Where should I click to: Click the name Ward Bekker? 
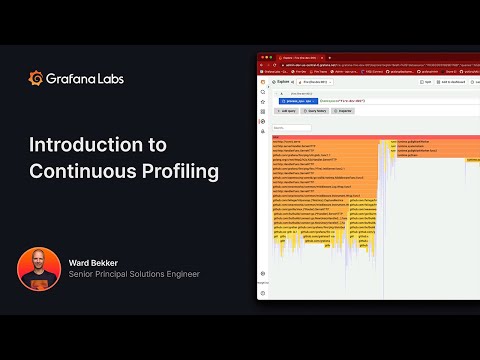93,263
